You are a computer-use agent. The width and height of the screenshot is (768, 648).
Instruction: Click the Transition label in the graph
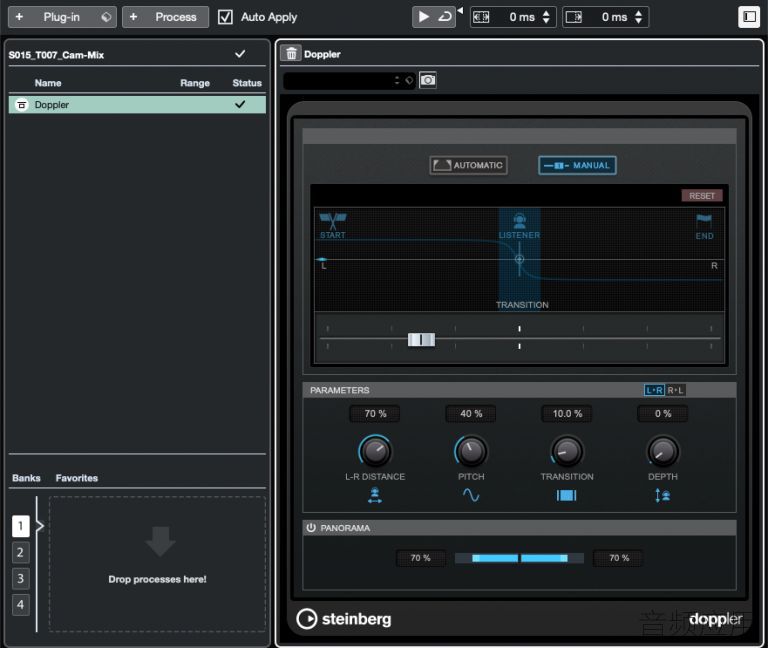coord(522,305)
